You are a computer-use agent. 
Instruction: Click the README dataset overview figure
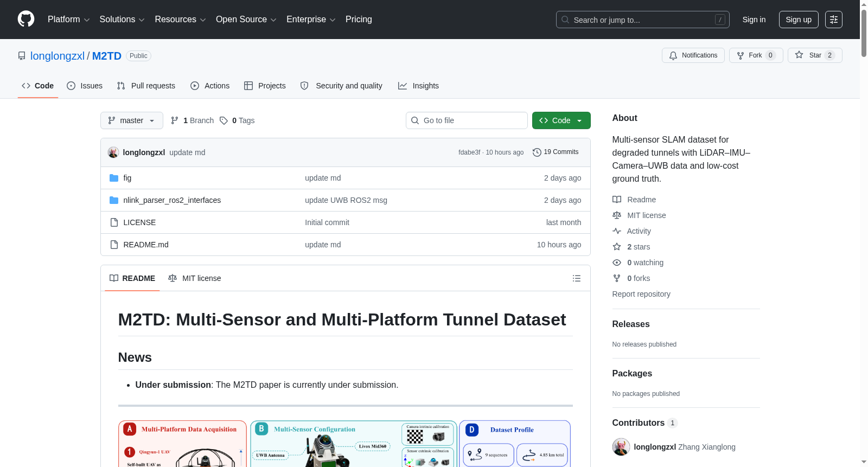click(x=345, y=444)
